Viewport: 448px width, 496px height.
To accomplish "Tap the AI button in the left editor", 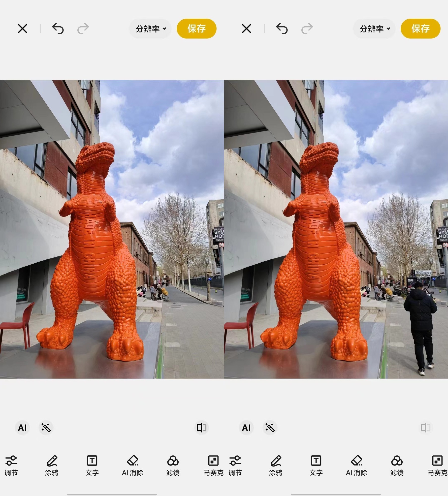I will [22, 428].
